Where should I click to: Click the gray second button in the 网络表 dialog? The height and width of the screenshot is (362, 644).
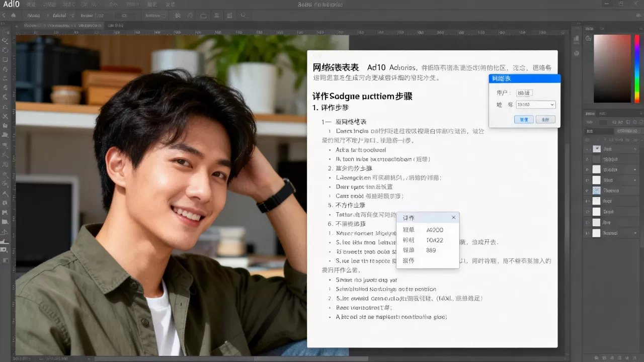[545, 120]
